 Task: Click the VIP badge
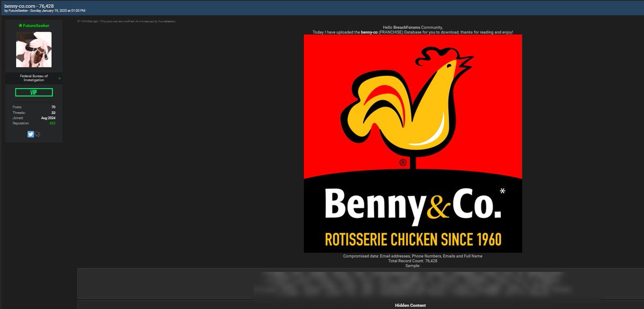(34, 92)
